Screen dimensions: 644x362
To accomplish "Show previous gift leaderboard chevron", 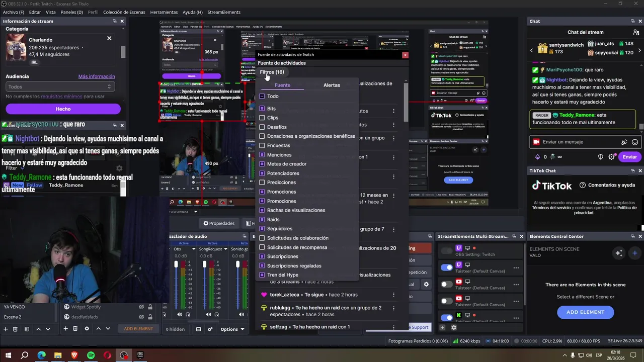I will click(532, 50).
